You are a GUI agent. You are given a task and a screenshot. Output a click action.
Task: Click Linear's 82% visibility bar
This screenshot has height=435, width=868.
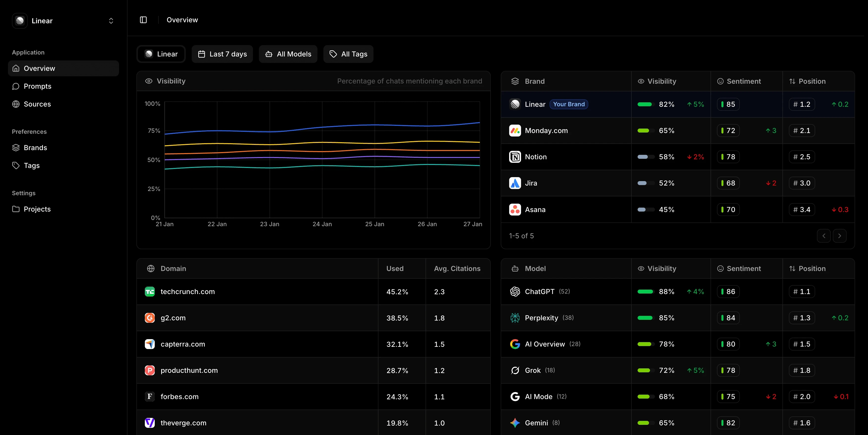point(645,104)
